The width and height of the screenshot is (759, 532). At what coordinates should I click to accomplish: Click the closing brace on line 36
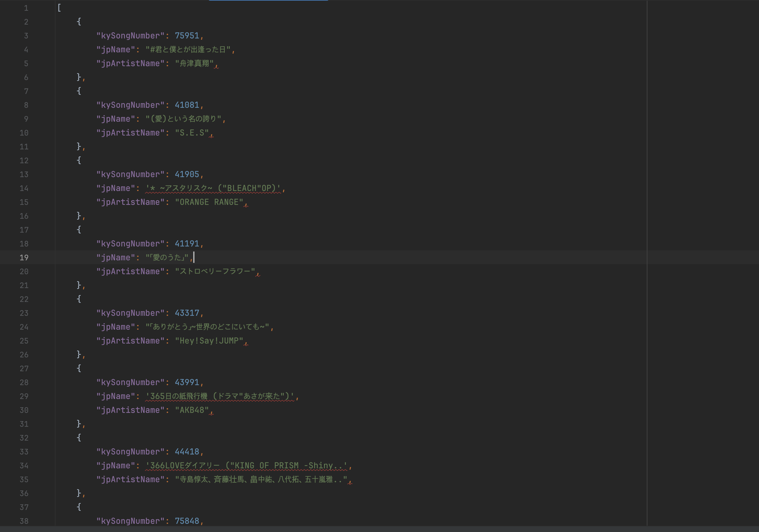[79, 494]
